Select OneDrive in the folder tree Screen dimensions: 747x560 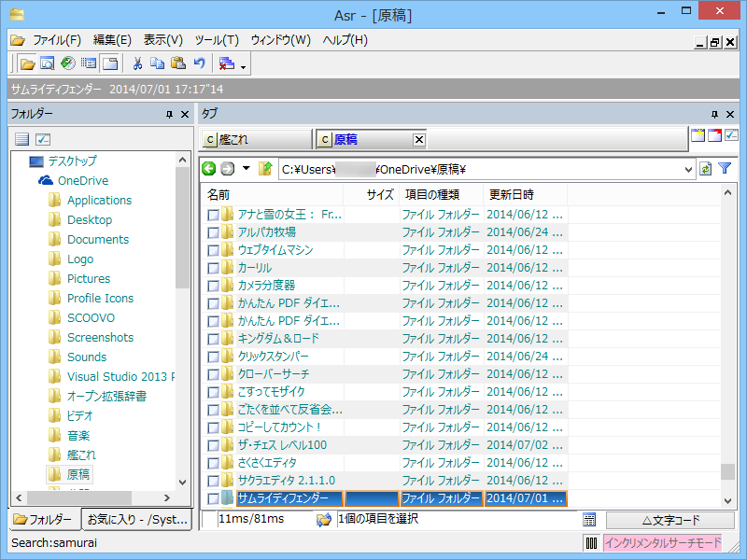point(83,181)
